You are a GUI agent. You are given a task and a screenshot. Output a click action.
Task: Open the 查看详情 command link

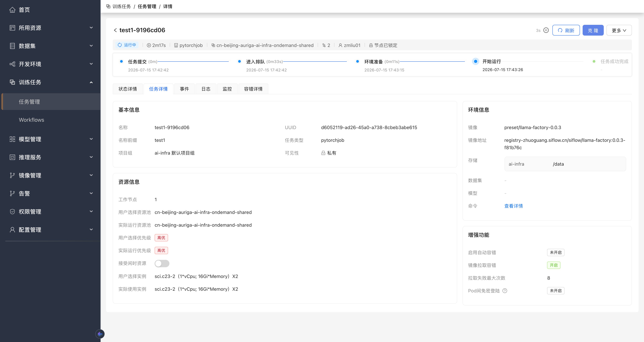click(514, 206)
